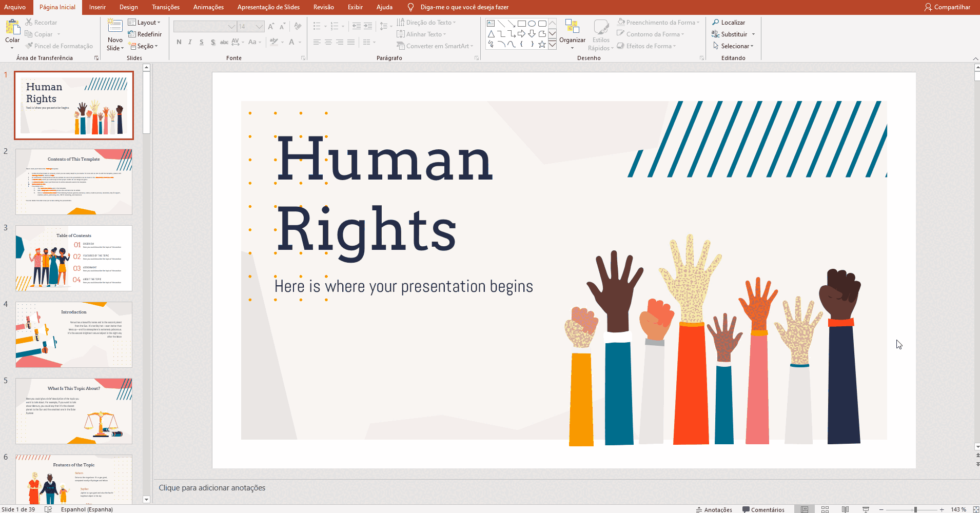Toggle the Anotações notes pane
980x513 pixels.
[x=714, y=509]
